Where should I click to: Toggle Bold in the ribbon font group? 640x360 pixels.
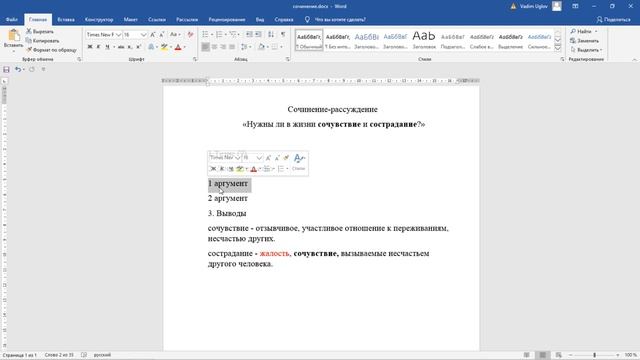pyautogui.click(x=90, y=47)
